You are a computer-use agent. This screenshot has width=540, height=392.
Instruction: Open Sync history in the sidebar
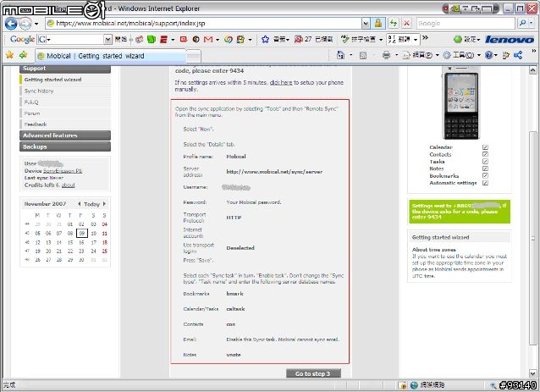(65, 91)
